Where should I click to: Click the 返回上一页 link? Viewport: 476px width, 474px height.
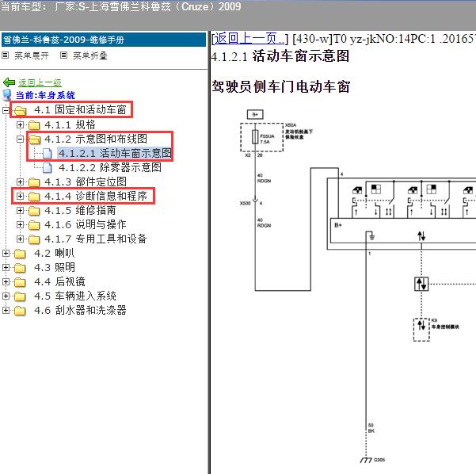pos(249,39)
